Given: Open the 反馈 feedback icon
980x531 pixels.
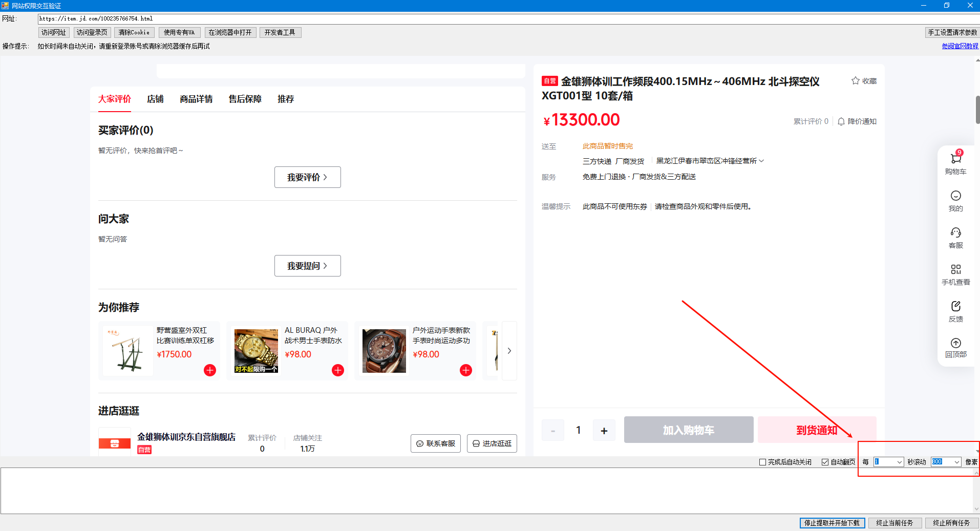Looking at the screenshot, I should pyautogui.click(x=955, y=307).
